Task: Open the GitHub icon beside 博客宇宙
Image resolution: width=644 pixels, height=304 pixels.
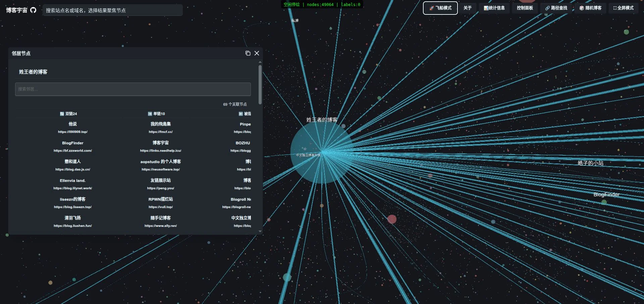Action: (x=33, y=10)
